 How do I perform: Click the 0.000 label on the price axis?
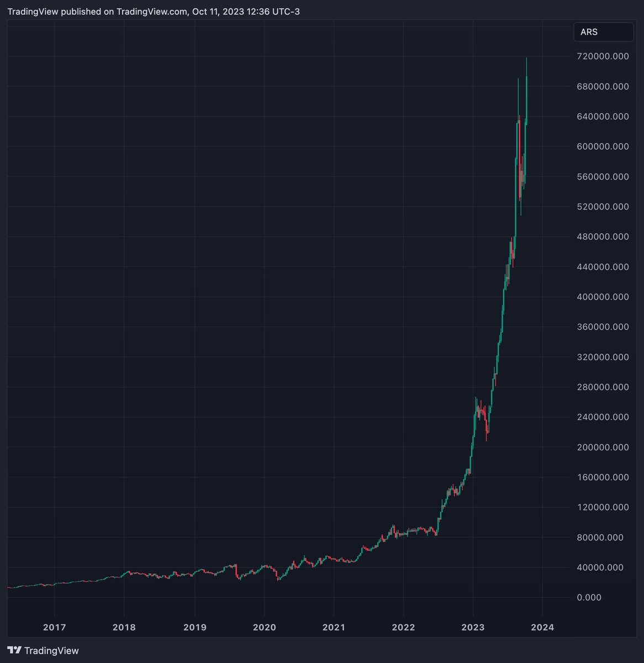[x=589, y=597]
